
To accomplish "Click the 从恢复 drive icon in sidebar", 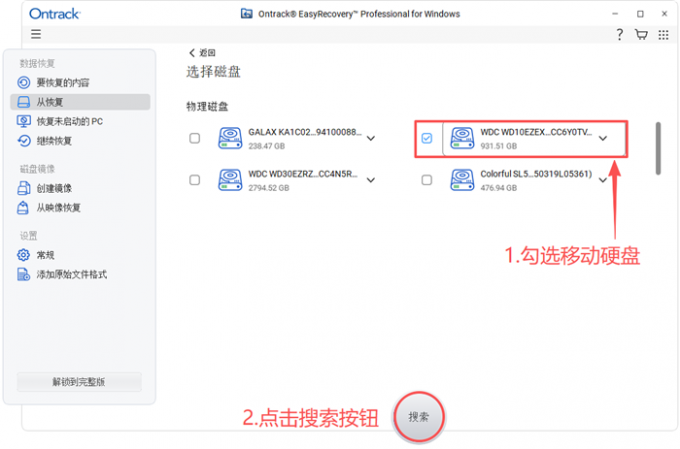I will pyautogui.click(x=23, y=102).
